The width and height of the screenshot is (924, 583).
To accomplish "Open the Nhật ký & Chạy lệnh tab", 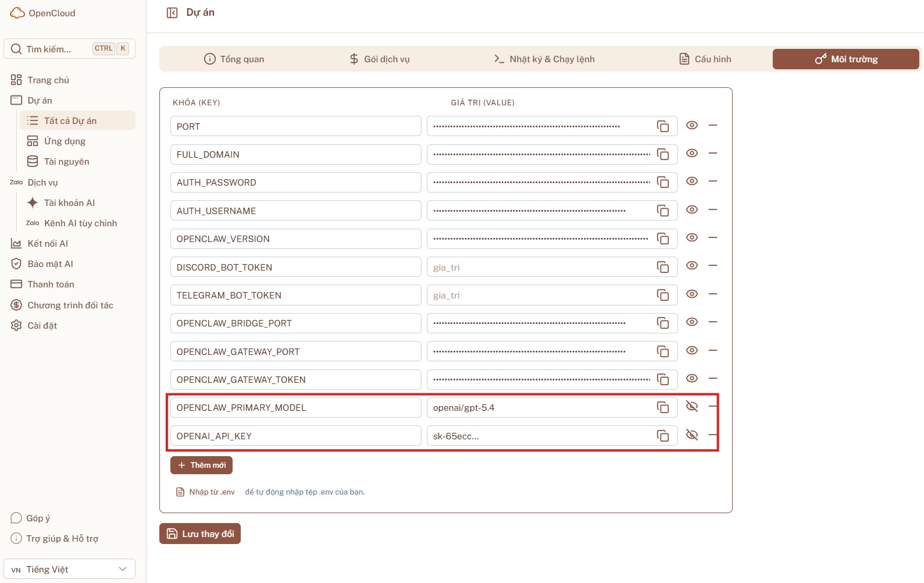I will [544, 59].
